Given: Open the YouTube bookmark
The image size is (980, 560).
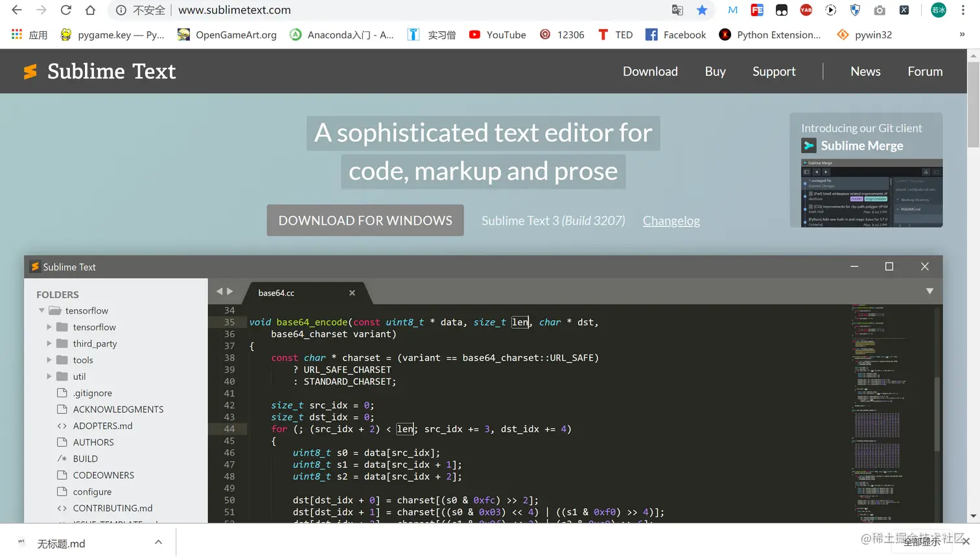Looking at the screenshot, I should tap(497, 34).
